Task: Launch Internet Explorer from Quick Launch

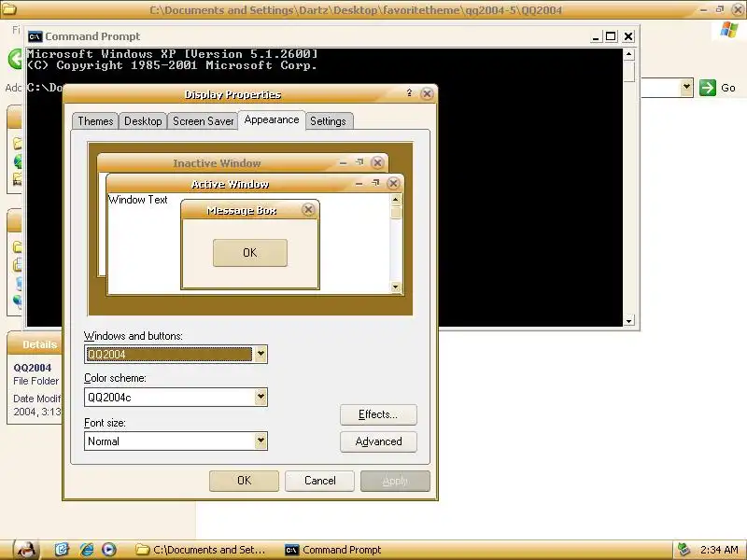Action: point(86,550)
